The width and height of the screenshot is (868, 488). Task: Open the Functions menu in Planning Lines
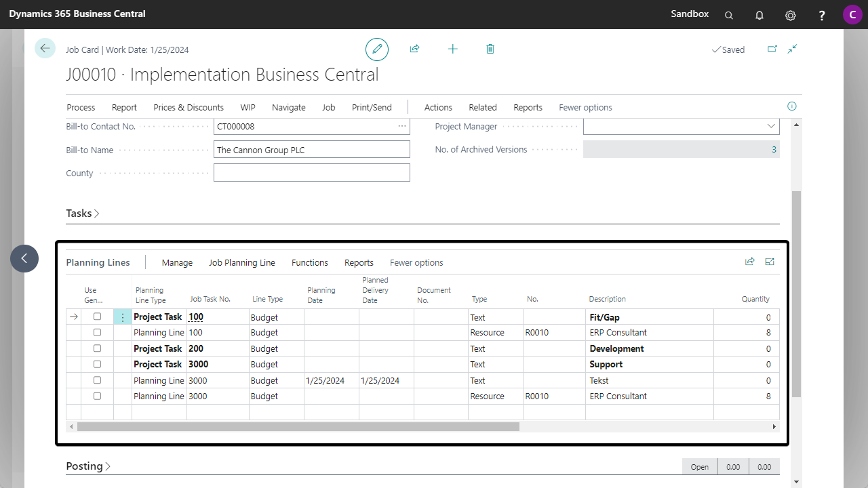309,262
